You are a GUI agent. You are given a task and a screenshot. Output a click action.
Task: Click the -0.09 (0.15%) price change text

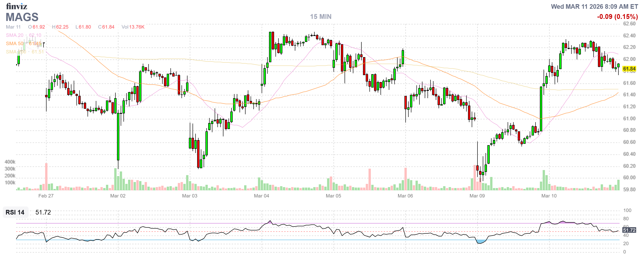coord(617,17)
